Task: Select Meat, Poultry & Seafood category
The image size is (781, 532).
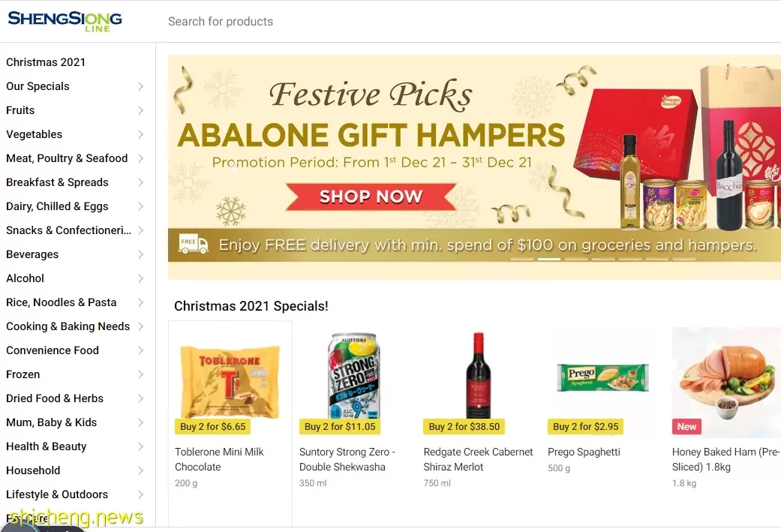Action: pos(67,158)
